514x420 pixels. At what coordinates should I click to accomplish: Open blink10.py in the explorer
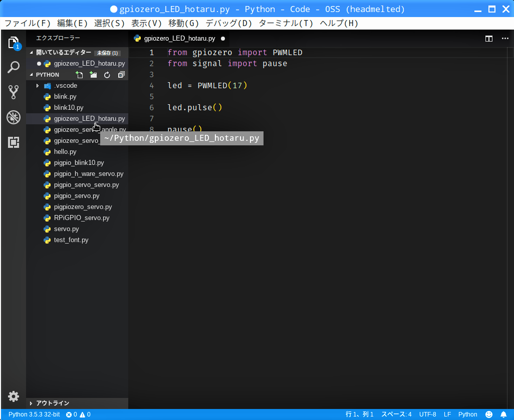pos(77,108)
